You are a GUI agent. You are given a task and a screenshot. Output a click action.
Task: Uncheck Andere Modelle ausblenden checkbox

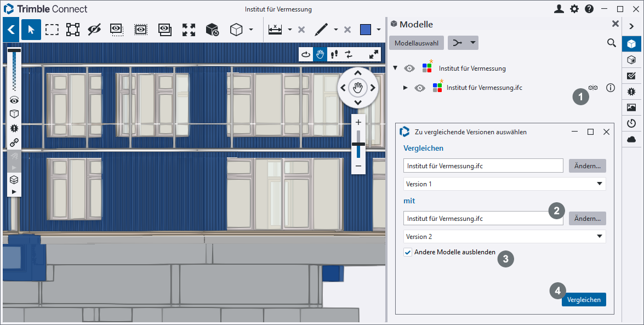coord(407,252)
